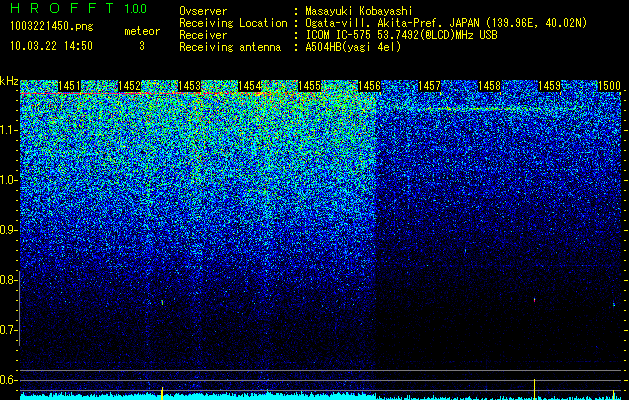Viewport: 629px width, 400px height.
Task: Click the 'Receiving Location' field label
Action: pyautogui.click(x=233, y=23)
